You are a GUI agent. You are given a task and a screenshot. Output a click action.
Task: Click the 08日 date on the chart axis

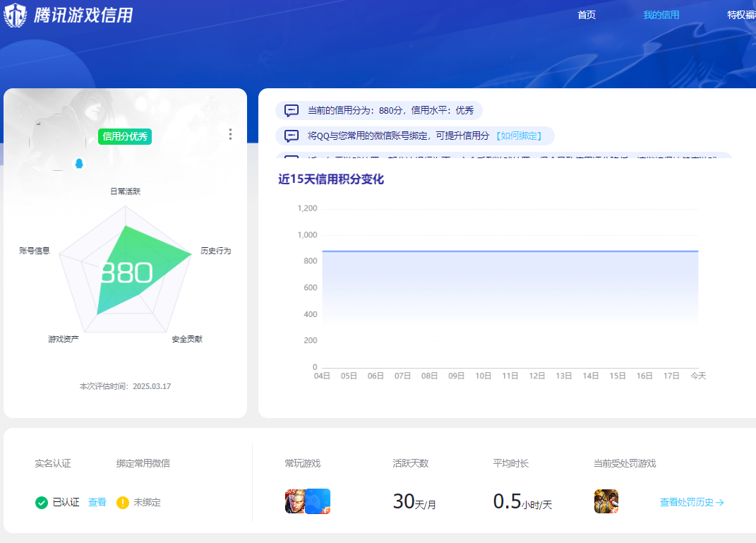pos(429,376)
